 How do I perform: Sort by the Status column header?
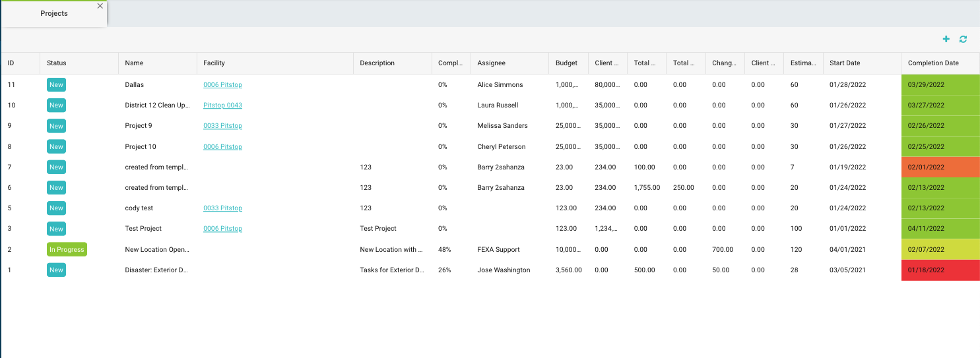click(57, 63)
